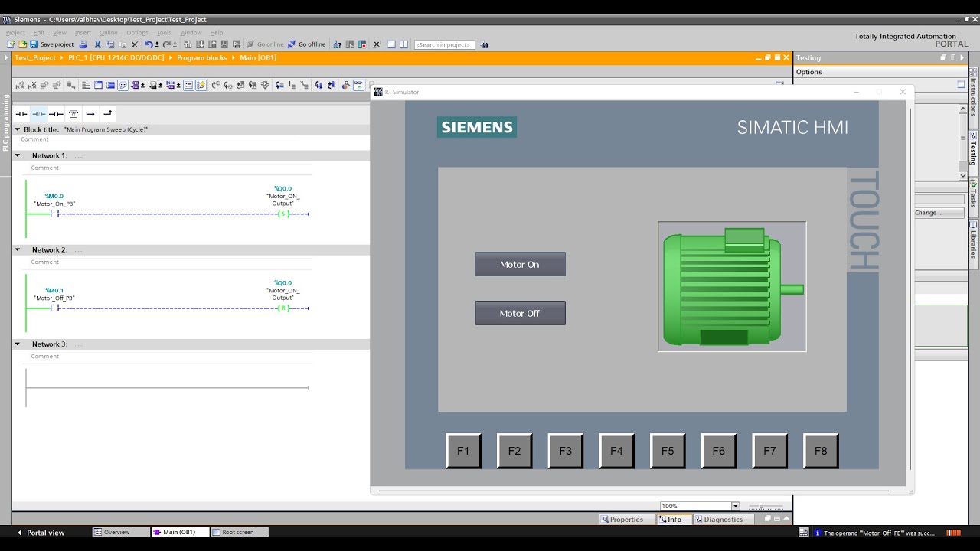Open the Help menu
This screenshot has width=980, height=551.
point(217,33)
